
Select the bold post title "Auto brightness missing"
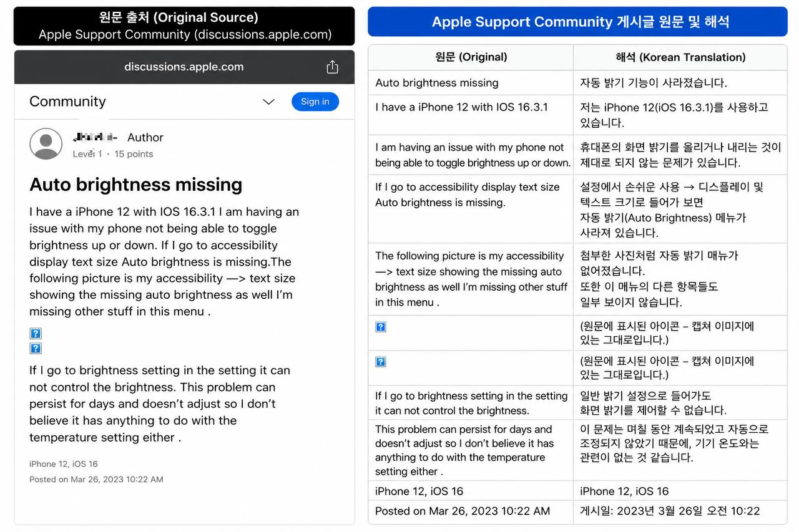136,185
